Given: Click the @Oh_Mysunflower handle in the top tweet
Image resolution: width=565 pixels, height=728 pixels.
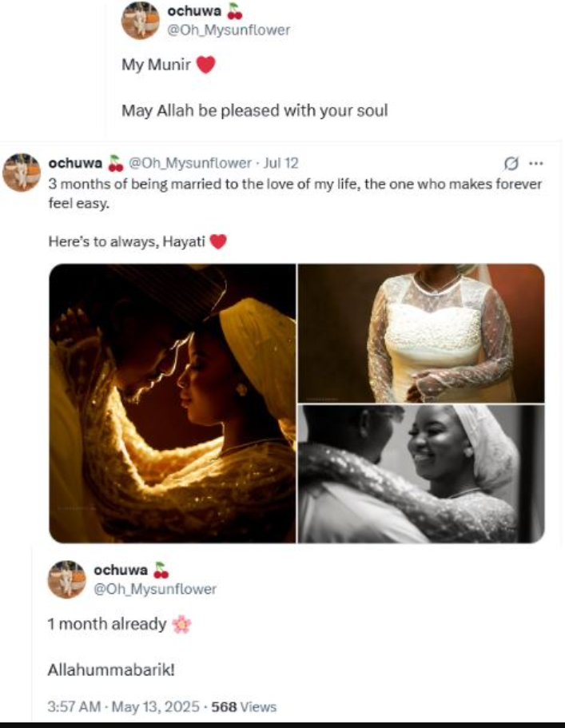Looking at the screenshot, I should (x=229, y=30).
